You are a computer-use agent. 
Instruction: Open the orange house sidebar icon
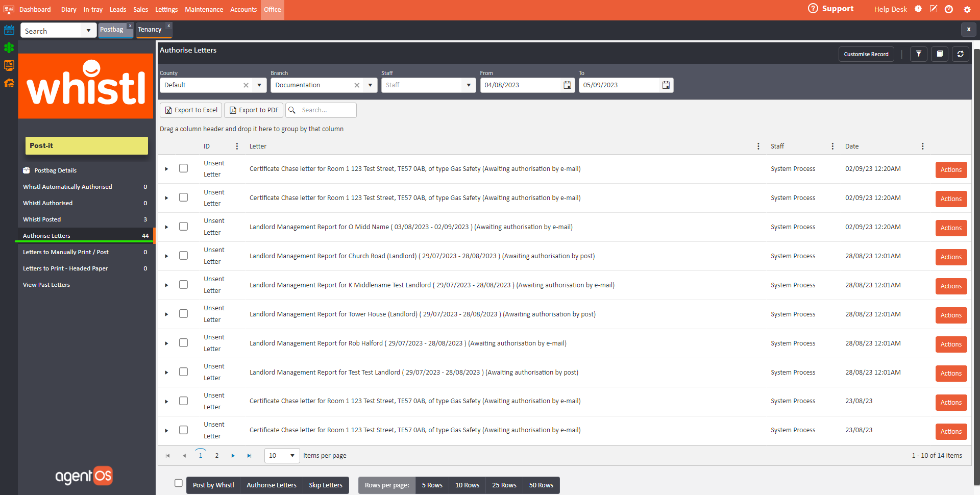[9, 83]
